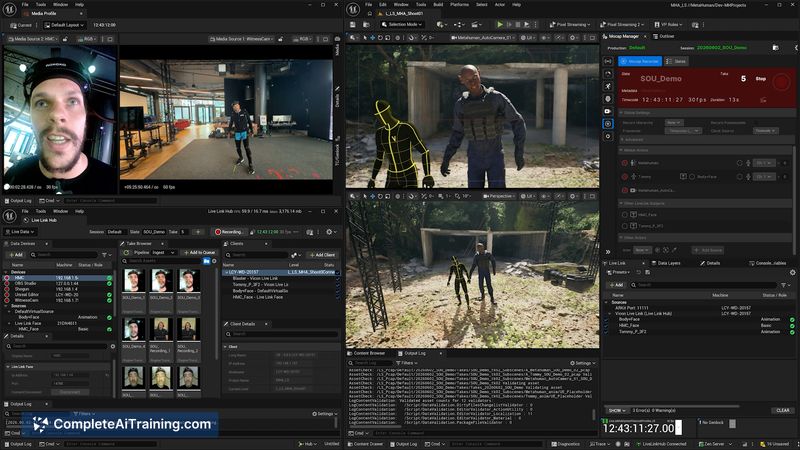The image size is (800, 450).
Task: Click the CLEAR button in message log
Action: coord(783,410)
